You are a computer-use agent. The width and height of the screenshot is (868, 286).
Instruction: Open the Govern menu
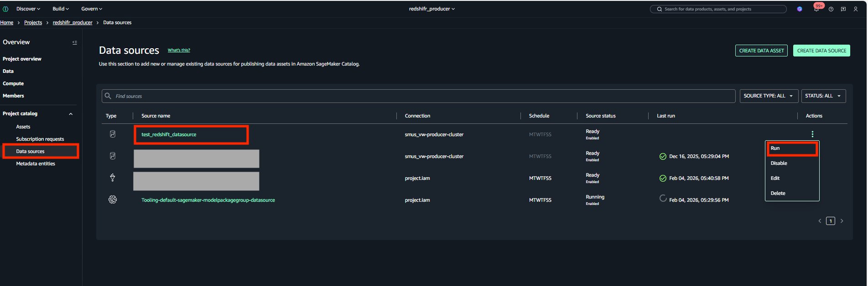(x=92, y=9)
